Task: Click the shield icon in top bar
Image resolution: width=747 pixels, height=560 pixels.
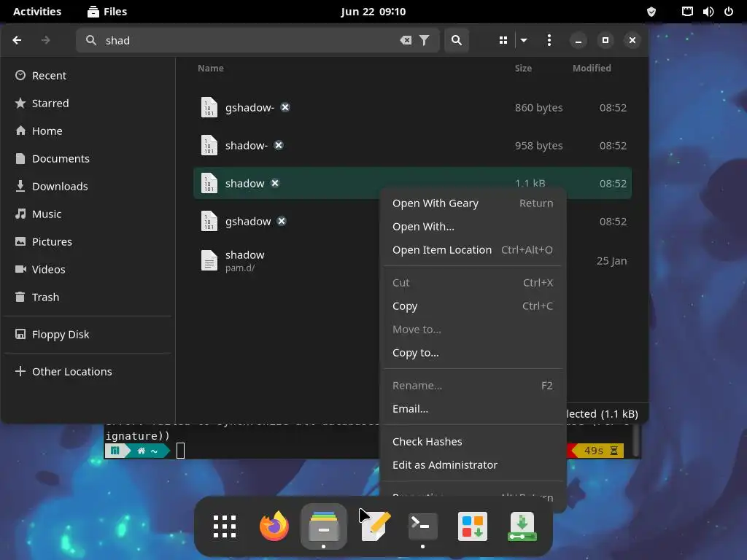Action: tap(651, 12)
